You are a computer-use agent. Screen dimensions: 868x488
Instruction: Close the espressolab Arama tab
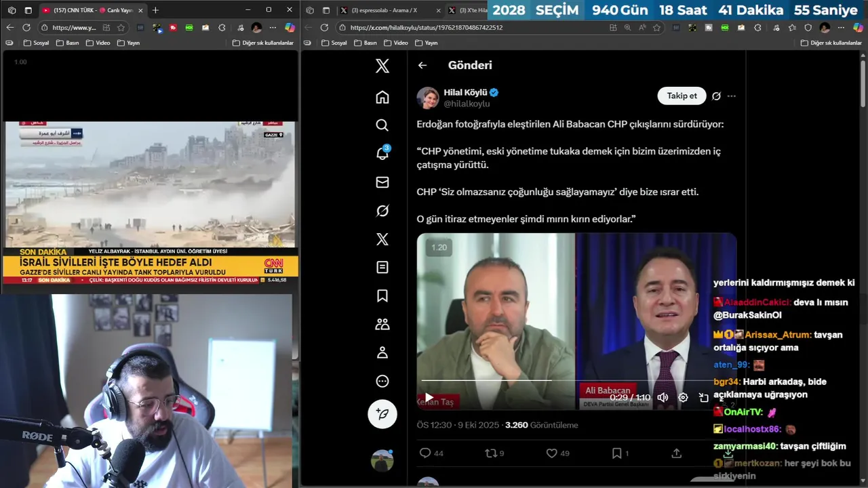click(437, 10)
